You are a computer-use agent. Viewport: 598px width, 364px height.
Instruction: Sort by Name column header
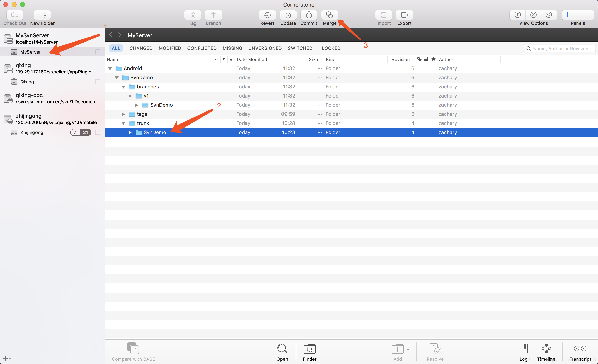click(163, 59)
